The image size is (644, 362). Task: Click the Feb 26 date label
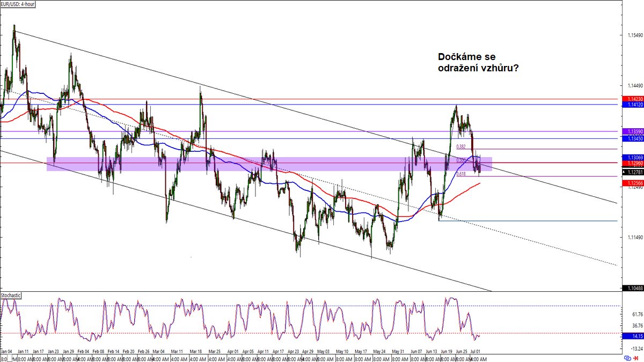(143, 352)
